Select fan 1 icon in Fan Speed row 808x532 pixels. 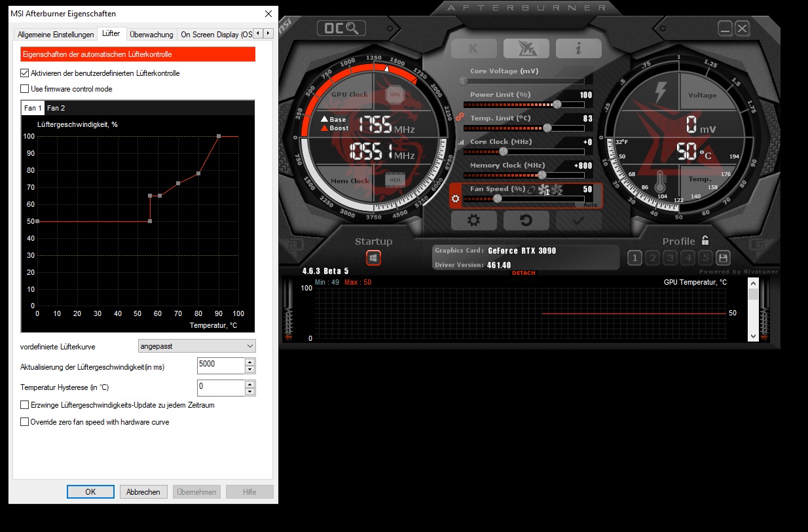pos(544,190)
